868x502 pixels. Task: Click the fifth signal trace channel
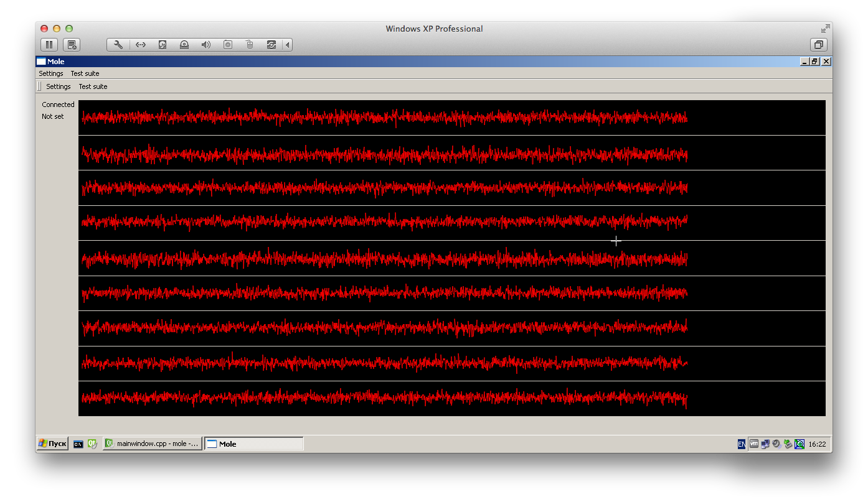pyautogui.click(x=452, y=258)
